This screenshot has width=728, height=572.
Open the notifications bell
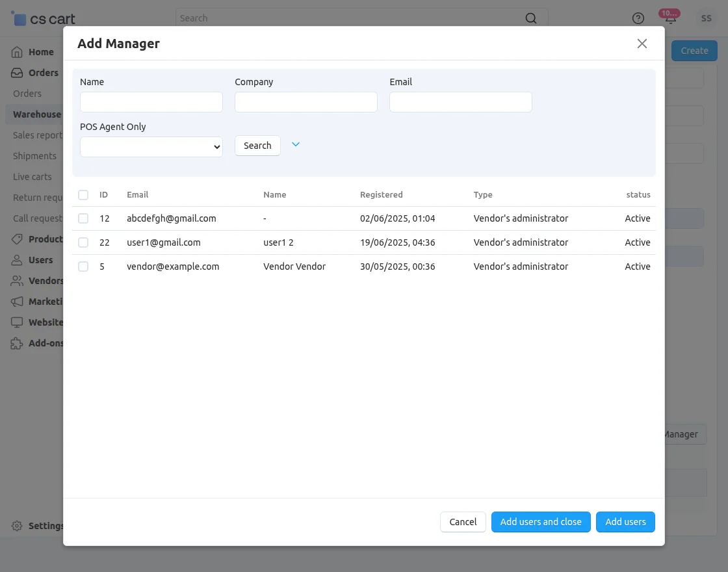669,18
